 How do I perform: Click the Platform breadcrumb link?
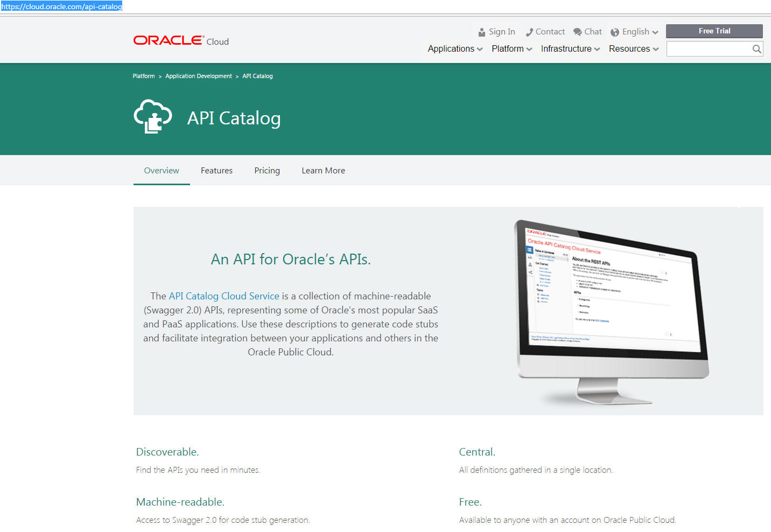(x=144, y=76)
